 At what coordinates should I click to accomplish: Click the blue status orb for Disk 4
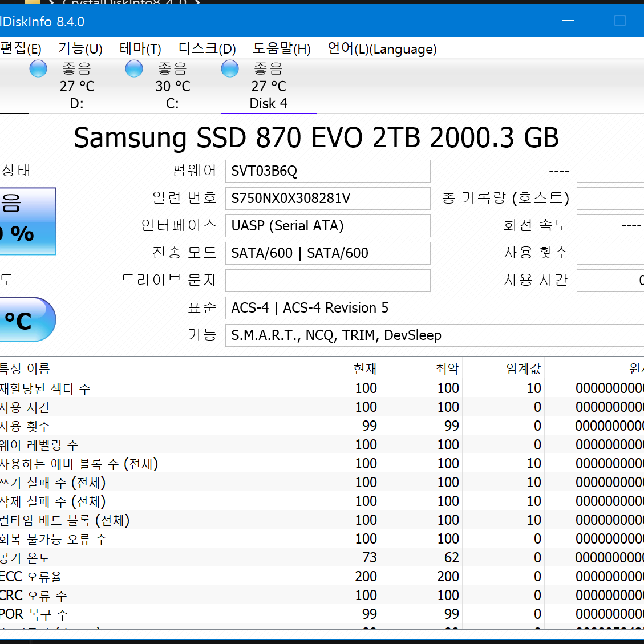coord(229,68)
